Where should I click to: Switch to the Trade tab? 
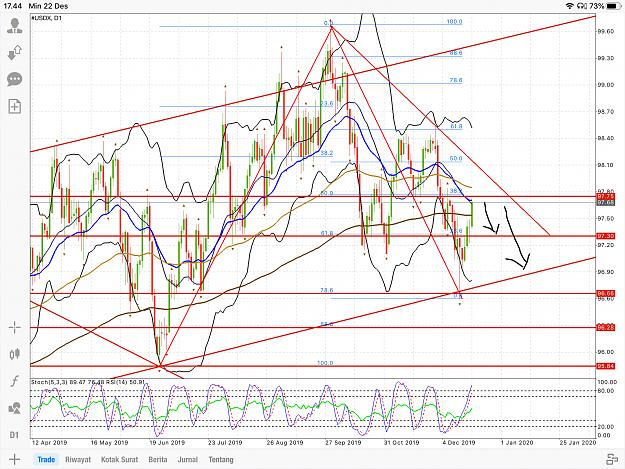46,459
